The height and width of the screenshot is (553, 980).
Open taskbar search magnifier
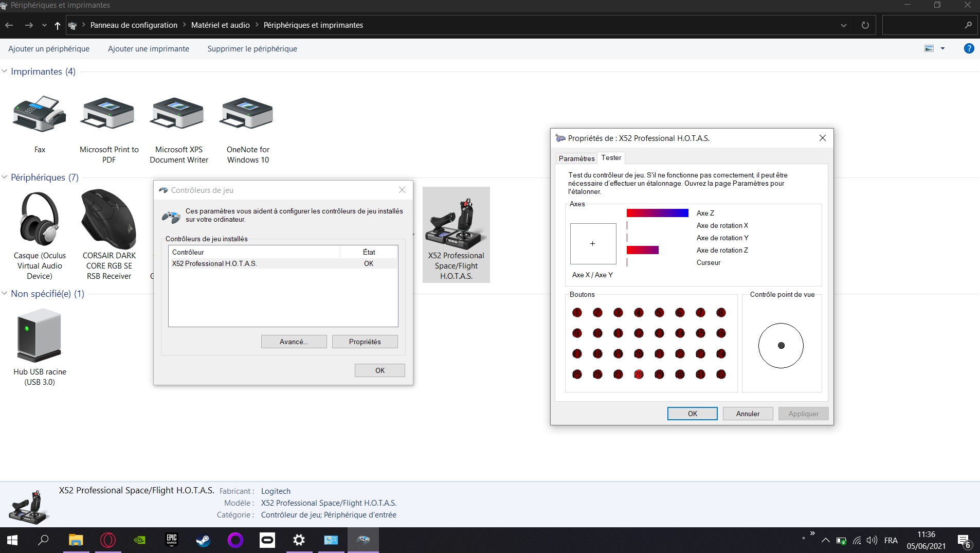coord(44,540)
